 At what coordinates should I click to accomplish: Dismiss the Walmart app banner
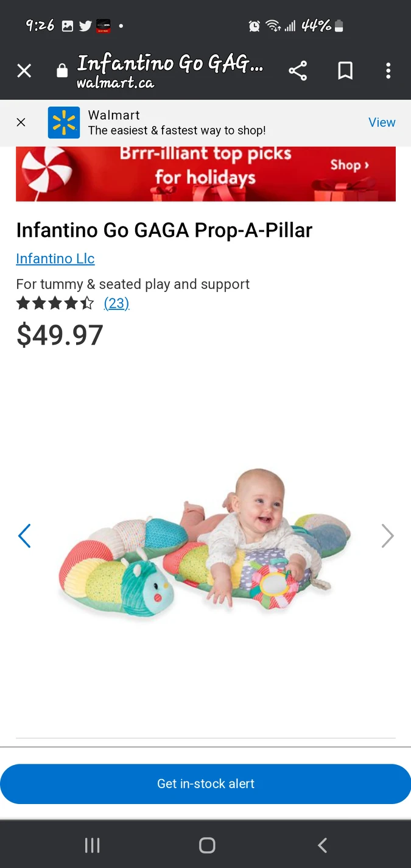coord(21,122)
